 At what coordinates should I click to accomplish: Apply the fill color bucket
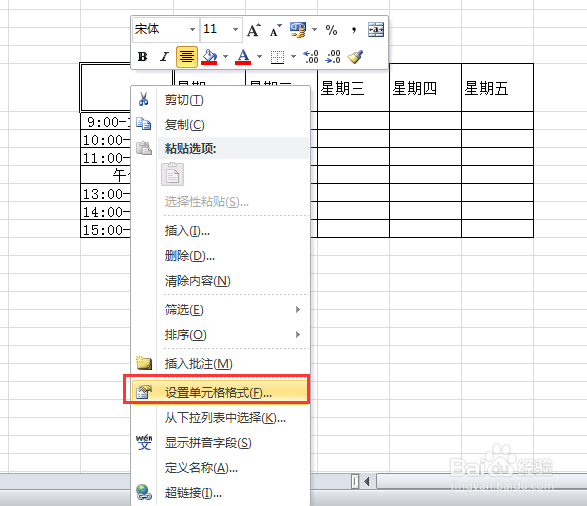209,57
